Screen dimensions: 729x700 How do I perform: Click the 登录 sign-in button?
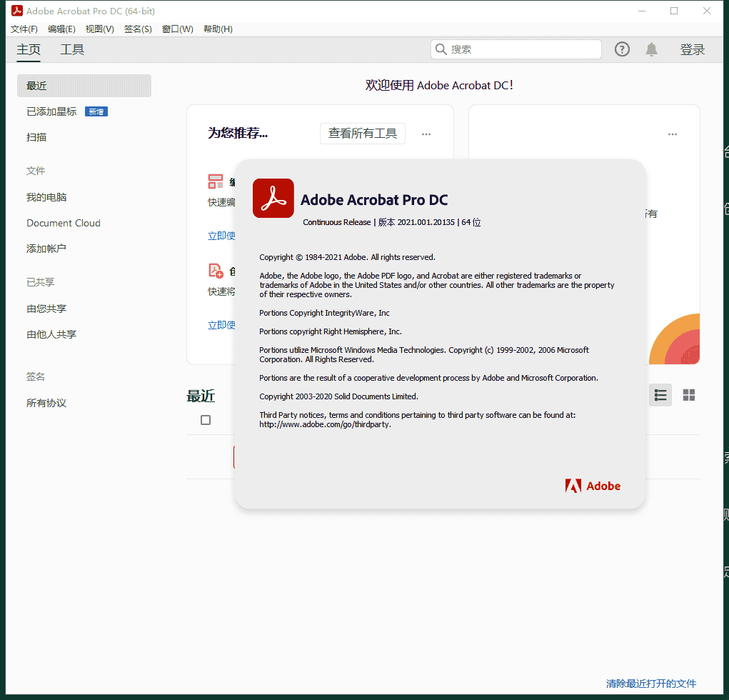point(692,49)
